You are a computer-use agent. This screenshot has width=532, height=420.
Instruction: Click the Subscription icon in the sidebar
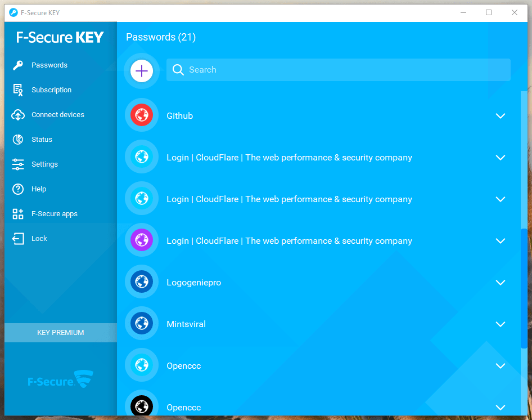coord(18,90)
